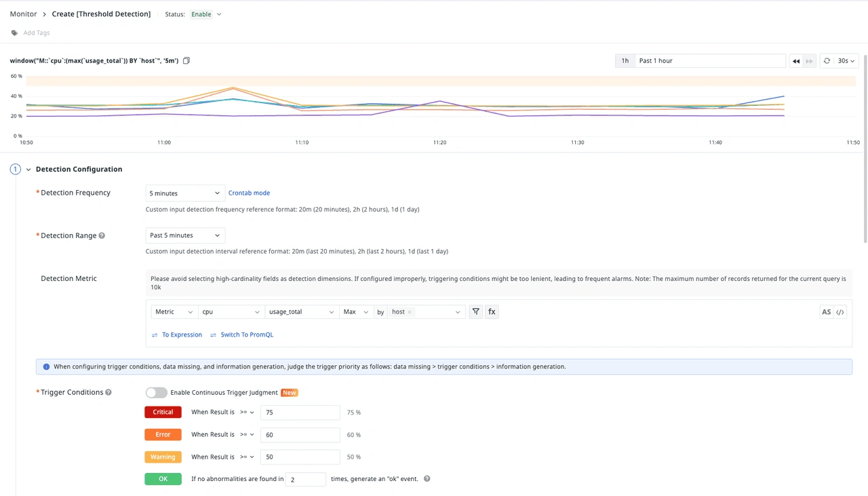Click the AS alias button
This screenshot has height=496, width=868.
click(x=826, y=312)
